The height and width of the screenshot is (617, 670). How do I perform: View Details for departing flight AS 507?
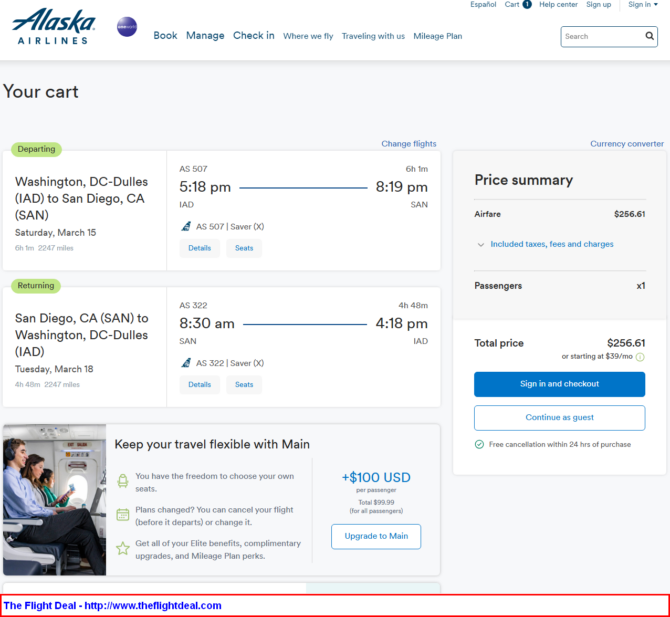(200, 248)
